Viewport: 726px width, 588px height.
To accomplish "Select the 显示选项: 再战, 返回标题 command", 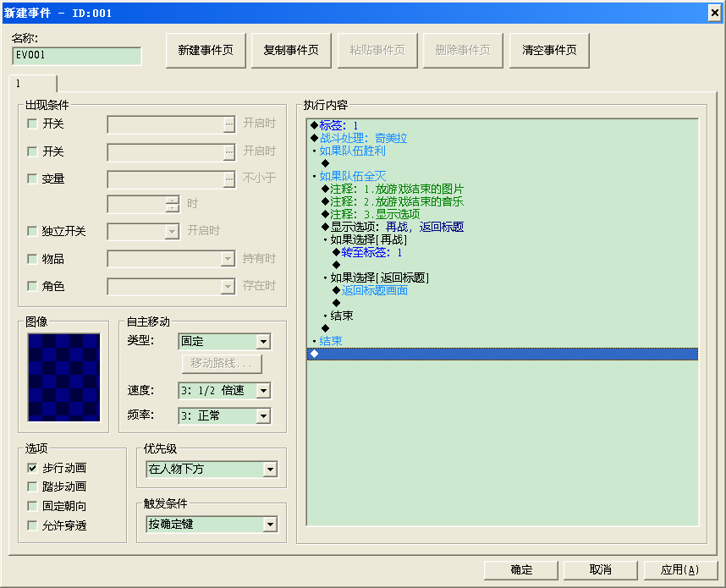I will 393,227.
